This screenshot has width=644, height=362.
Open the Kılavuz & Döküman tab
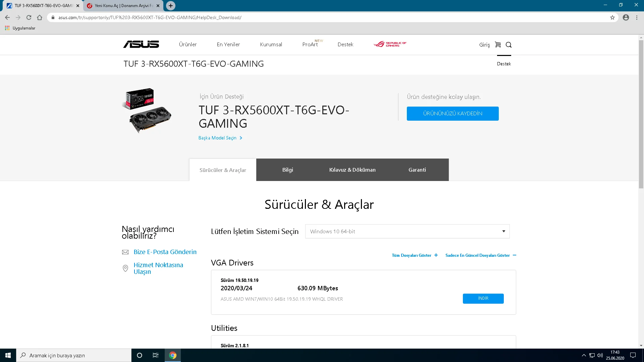pos(352,170)
